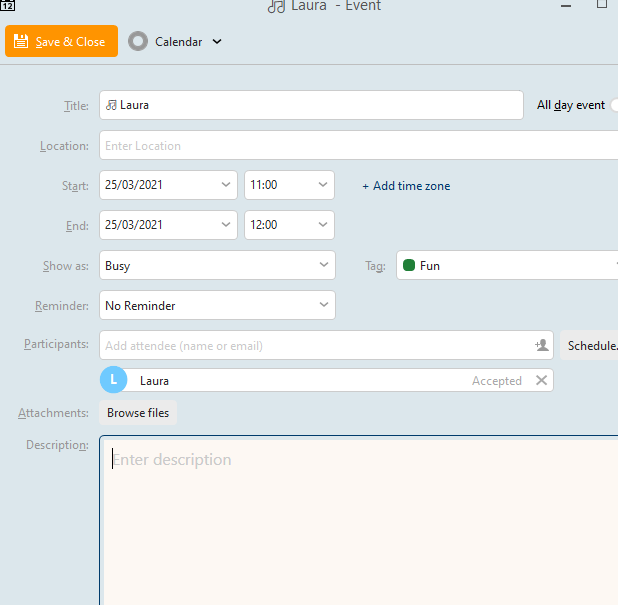618x605 pixels.
Task: Toggle the All day event switch
Action: (x=614, y=105)
